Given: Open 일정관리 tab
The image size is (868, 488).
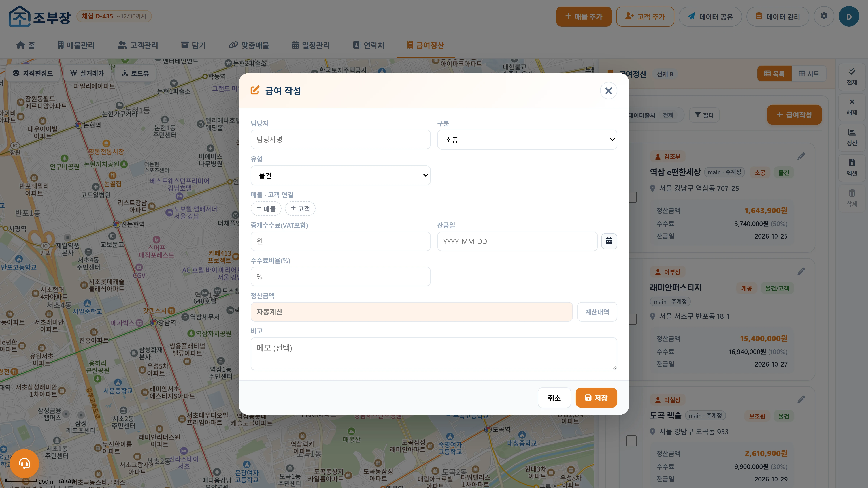Looking at the screenshot, I should click(310, 45).
